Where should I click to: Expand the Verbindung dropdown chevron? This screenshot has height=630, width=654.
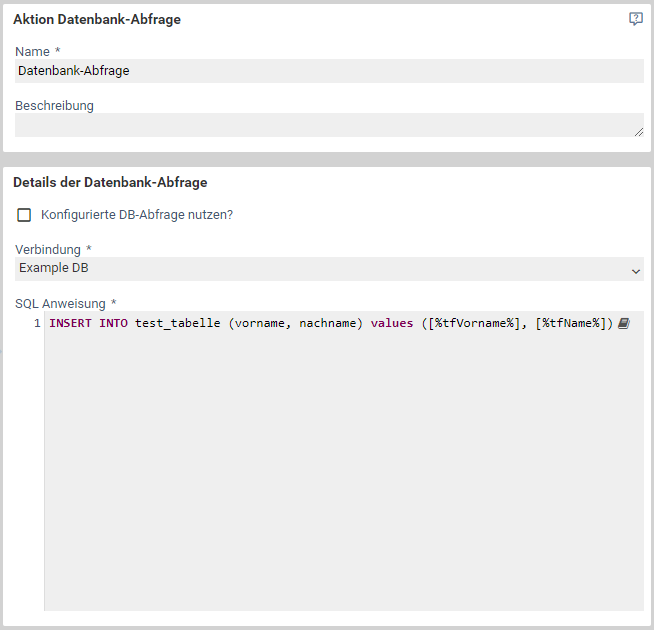[x=636, y=270]
